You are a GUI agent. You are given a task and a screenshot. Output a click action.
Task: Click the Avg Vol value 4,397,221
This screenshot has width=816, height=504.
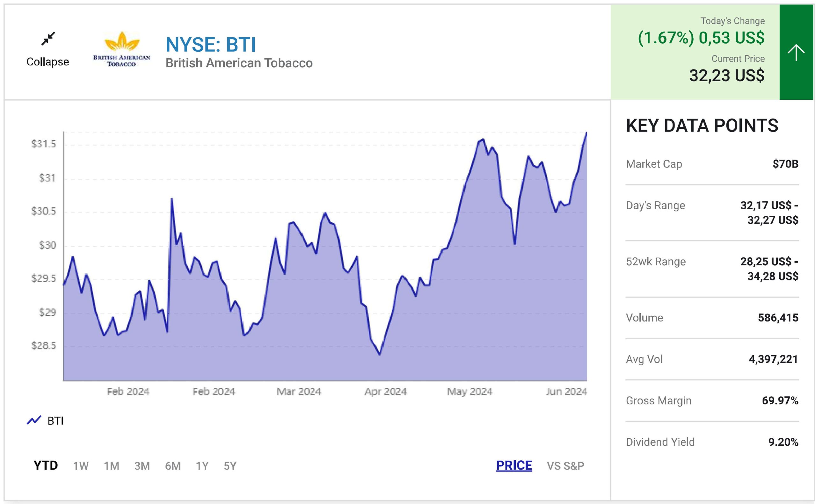pos(773,359)
